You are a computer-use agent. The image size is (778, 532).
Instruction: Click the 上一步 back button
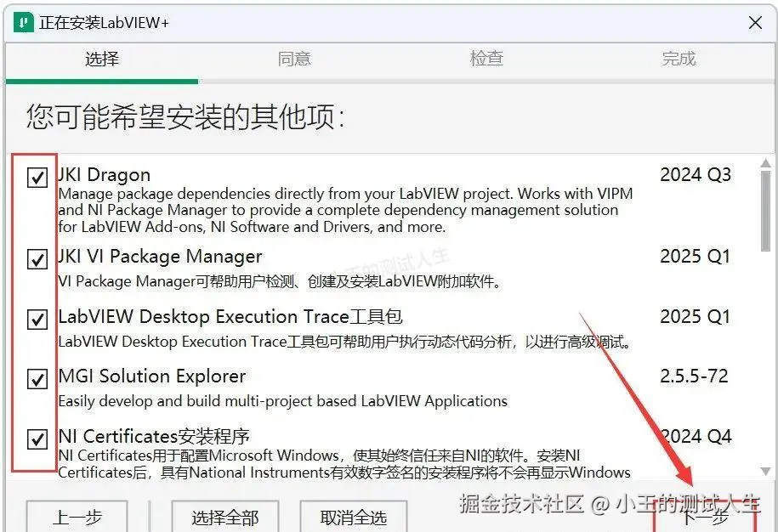pyautogui.click(x=77, y=517)
